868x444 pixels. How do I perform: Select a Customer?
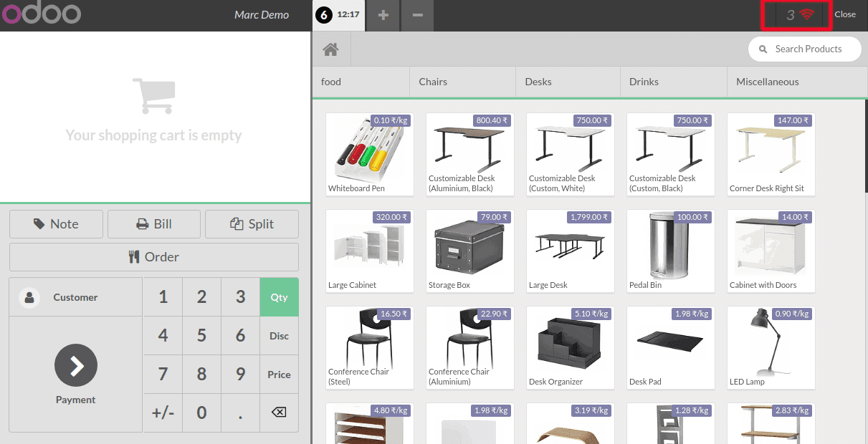click(x=75, y=297)
